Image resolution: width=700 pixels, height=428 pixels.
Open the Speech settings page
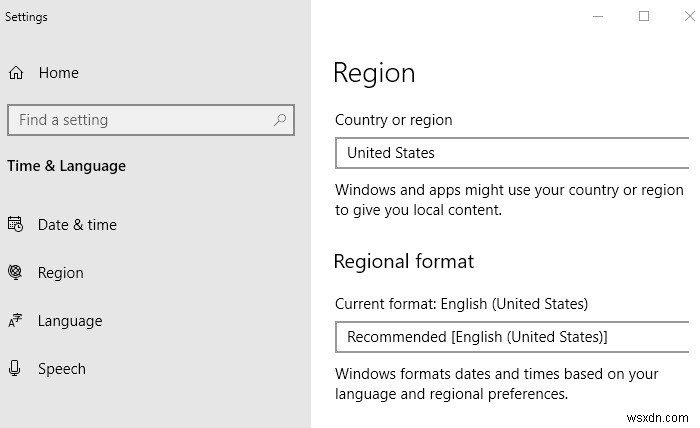[x=62, y=369]
